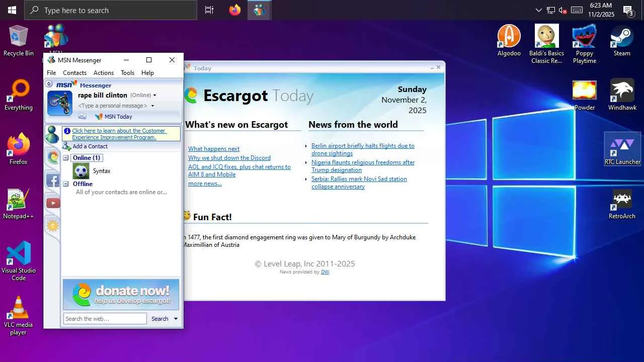Open 'What happens next' in the Today window
The width and height of the screenshot is (644, 362).
click(x=214, y=149)
